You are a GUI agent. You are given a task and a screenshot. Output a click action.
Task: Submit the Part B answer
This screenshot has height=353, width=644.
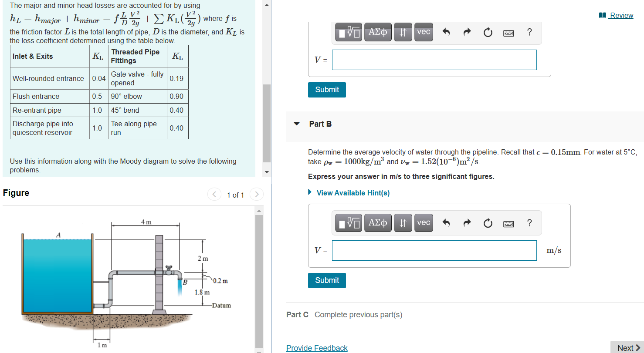coord(327,280)
